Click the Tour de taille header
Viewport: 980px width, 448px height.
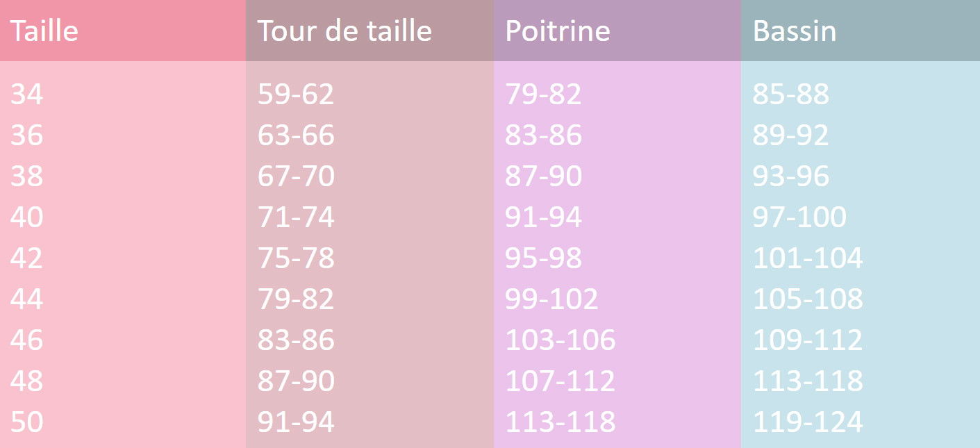point(344,31)
